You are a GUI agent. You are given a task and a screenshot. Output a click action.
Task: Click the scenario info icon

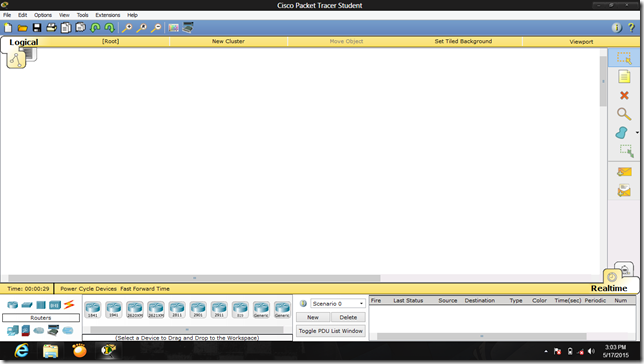(303, 304)
